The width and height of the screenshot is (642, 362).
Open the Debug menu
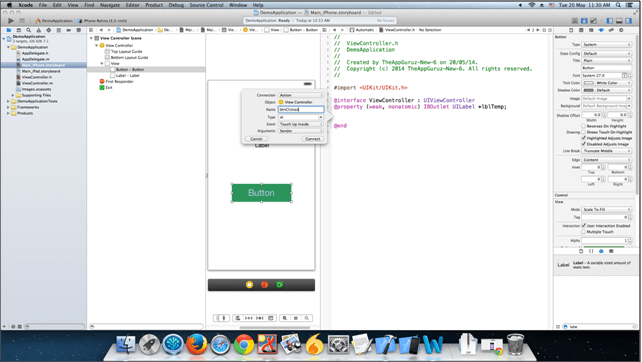(x=176, y=5)
